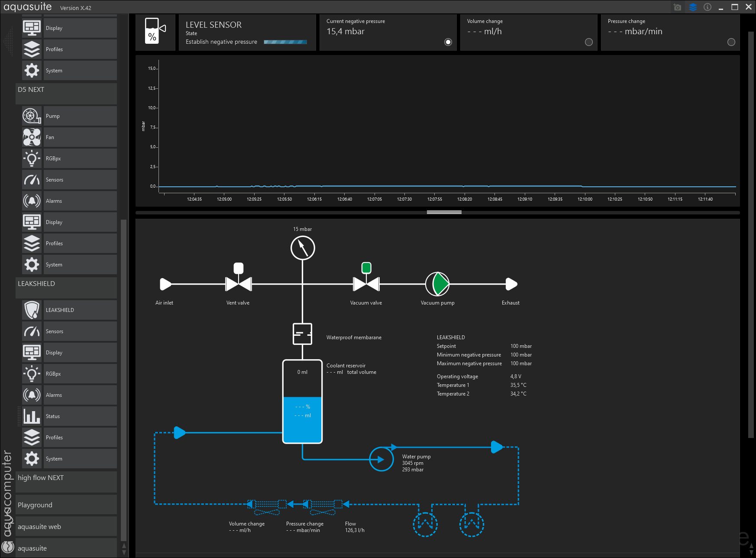Image resolution: width=756 pixels, height=558 pixels.
Task: Click the Minimum negative pressure value
Action: point(521,355)
